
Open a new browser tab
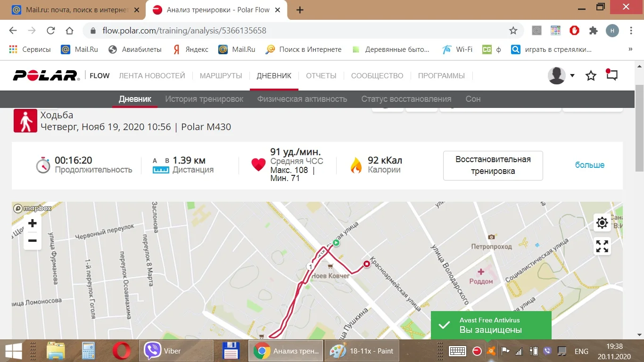click(300, 10)
